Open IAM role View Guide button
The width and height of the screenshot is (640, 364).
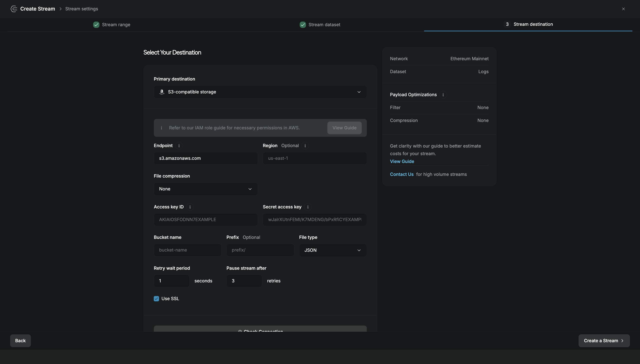tap(344, 128)
